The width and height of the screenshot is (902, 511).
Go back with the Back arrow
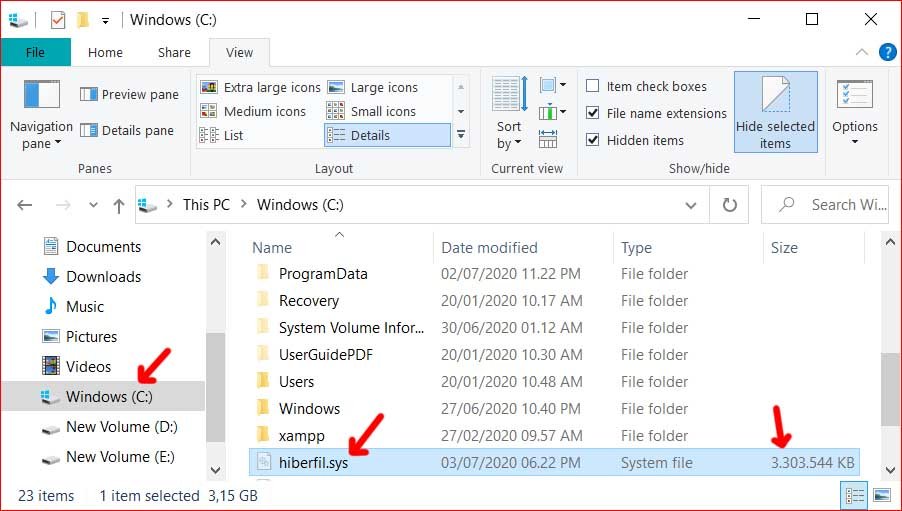[25, 205]
